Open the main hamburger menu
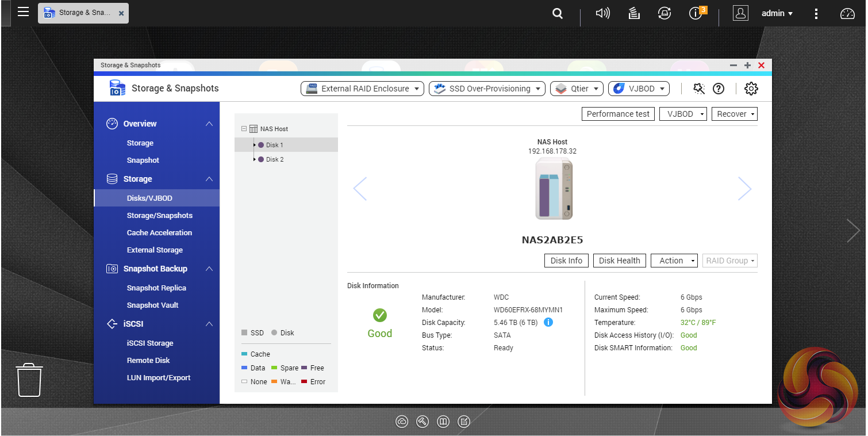Screen dimensions: 868x436 pos(23,12)
